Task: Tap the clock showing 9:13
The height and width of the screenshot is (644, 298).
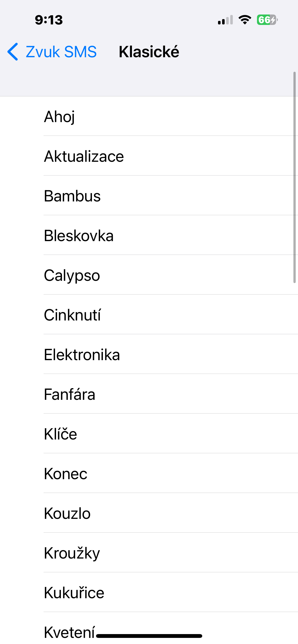Action: (x=49, y=20)
